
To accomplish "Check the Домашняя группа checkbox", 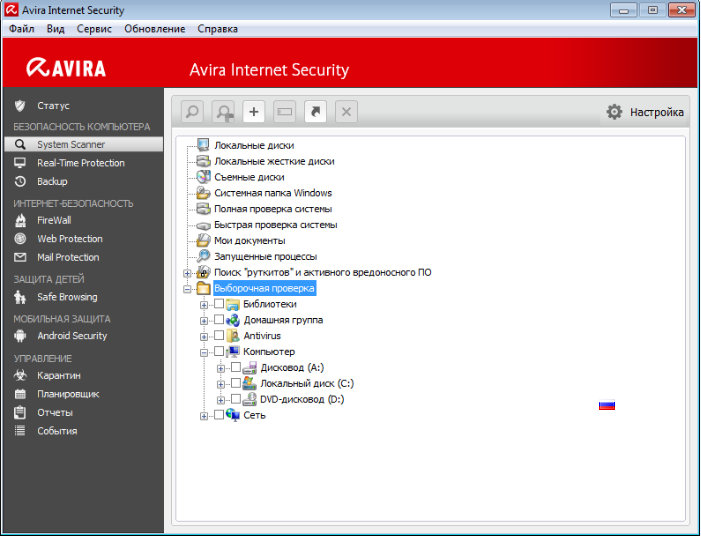I will pyautogui.click(x=219, y=320).
